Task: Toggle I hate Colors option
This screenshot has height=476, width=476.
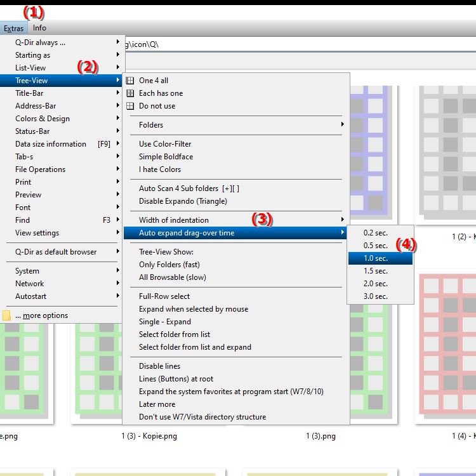Action: coord(236,169)
